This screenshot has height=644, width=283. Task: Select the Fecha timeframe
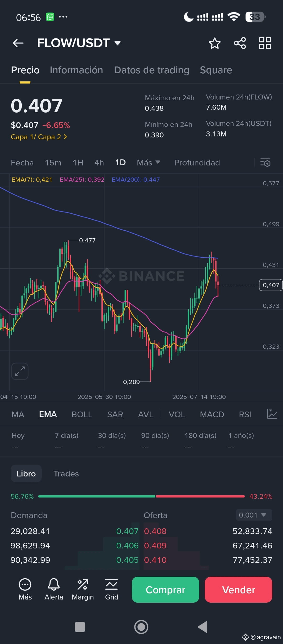point(22,163)
